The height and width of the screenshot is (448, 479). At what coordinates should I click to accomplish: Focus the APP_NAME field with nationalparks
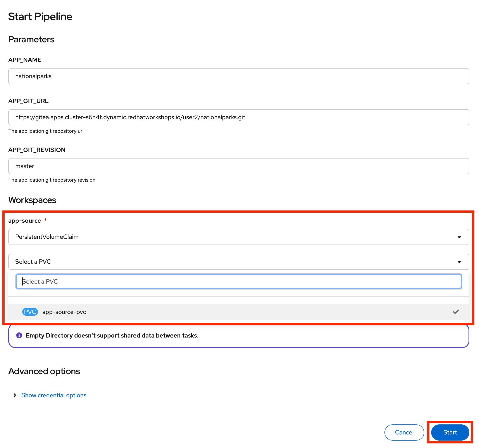tap(239, 76)
